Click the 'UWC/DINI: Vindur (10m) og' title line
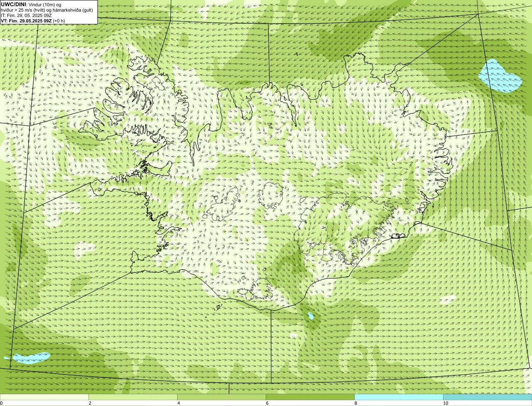Viewport: 532px width, 406px height. point(31,4)
